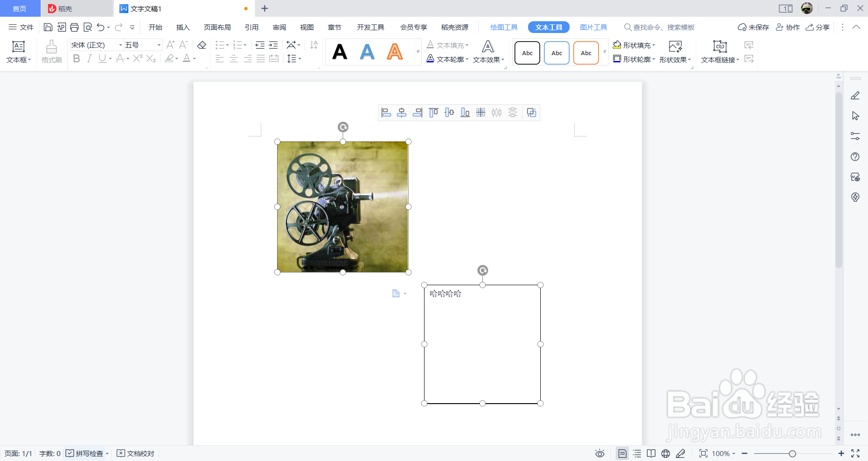Click the Save document icon
868x461 pixels.
click(48, 28)
